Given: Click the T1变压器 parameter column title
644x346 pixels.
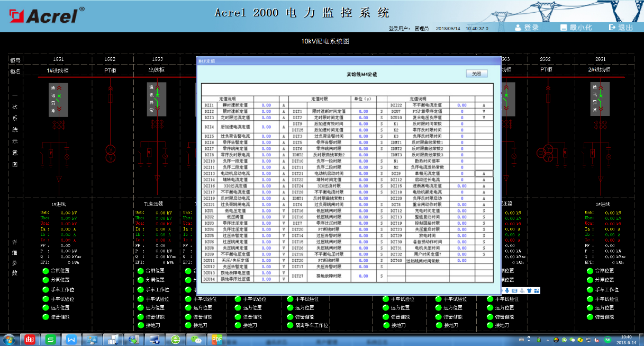Looking at the screenshot, I should [155, 203].
